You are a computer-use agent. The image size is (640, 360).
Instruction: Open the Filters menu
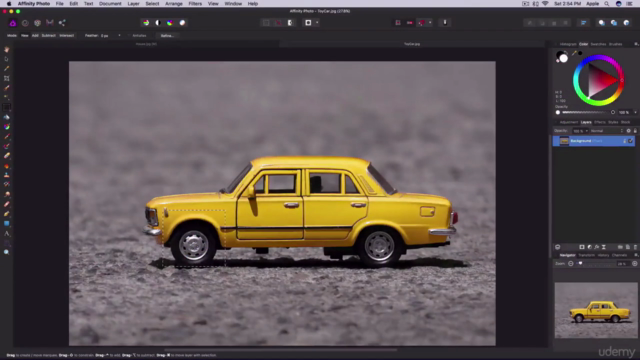coord(195,4)
